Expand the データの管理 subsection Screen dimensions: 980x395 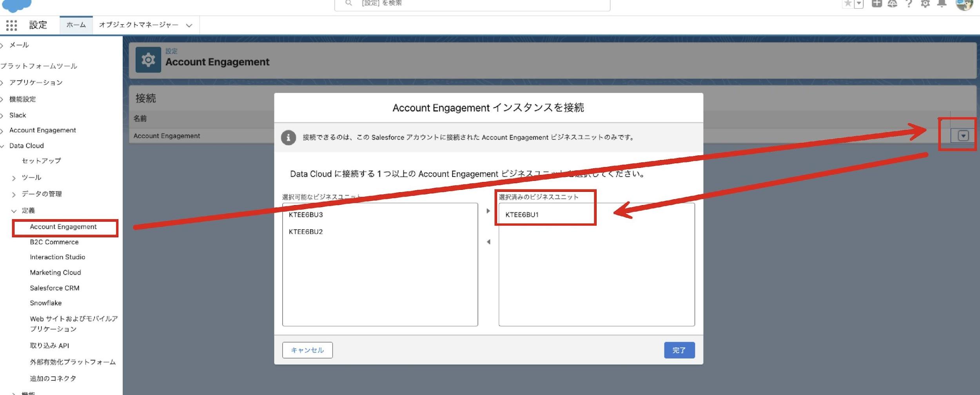coord(14,195)
